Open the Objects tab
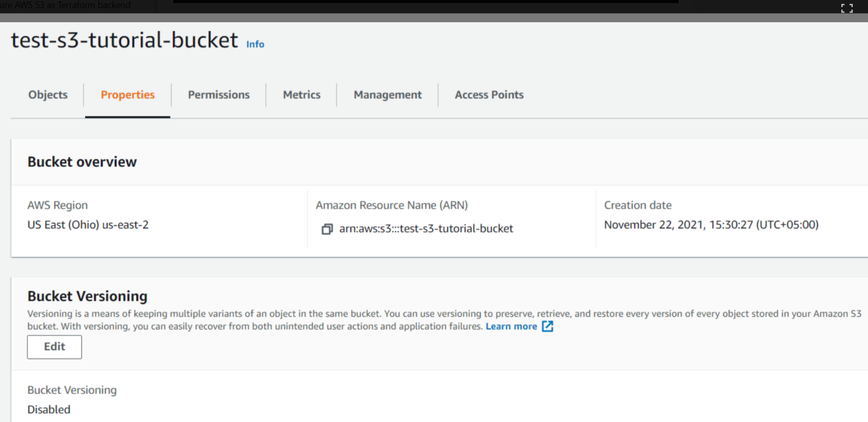 pyautogui.click(x=48, y=95)
